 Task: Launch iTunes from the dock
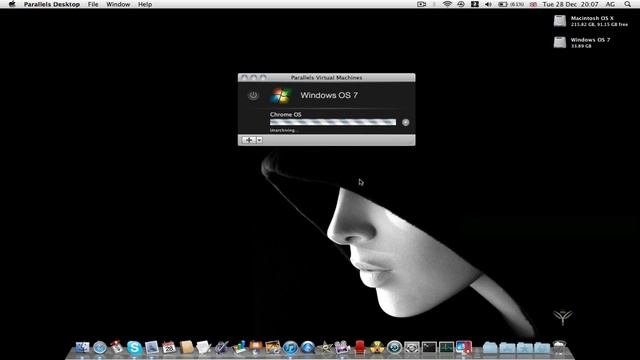coord(290,347)
